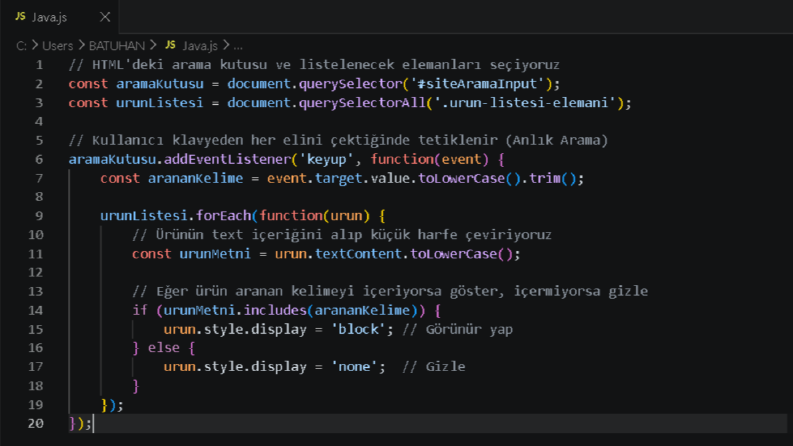793x446 pixels.
Task: Click the JS file icon in the tab
Action: [x=20, y=17]
